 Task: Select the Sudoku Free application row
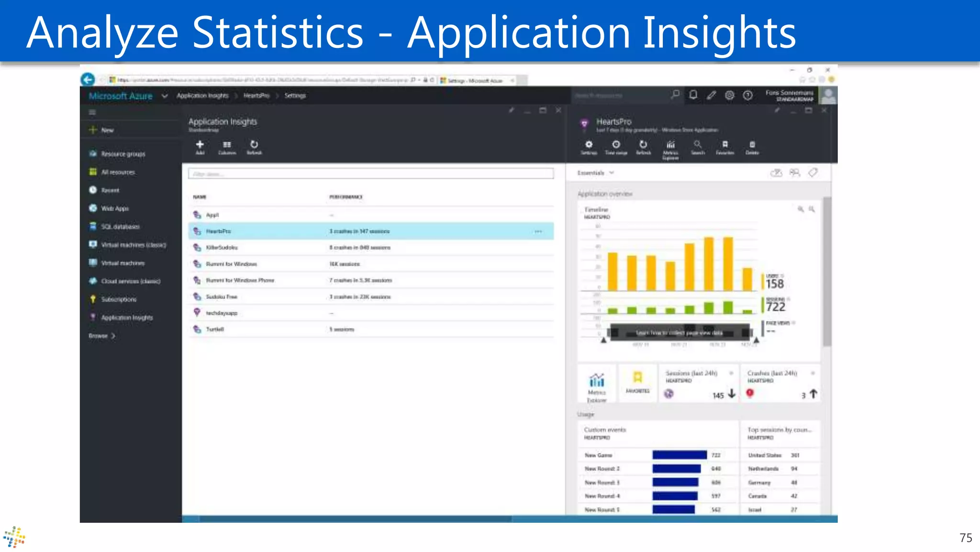(371, 297)
